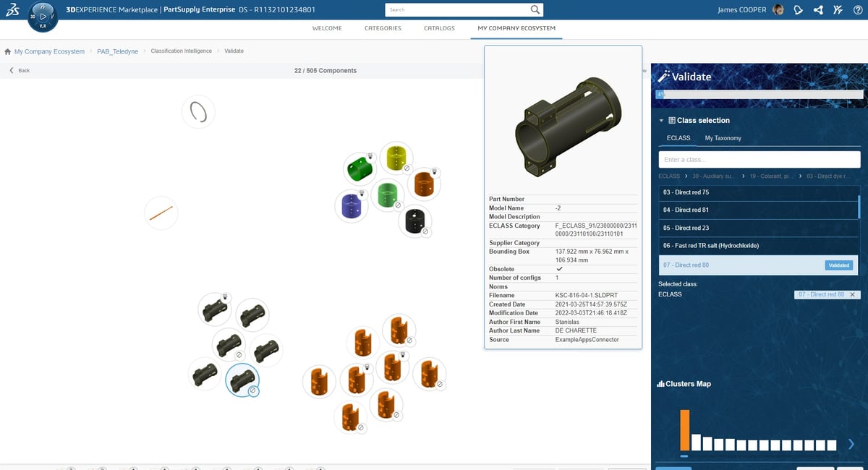Screen dimensions: 868x470
Task: Show next clusters with right chevron
Action: coord(851,444)
